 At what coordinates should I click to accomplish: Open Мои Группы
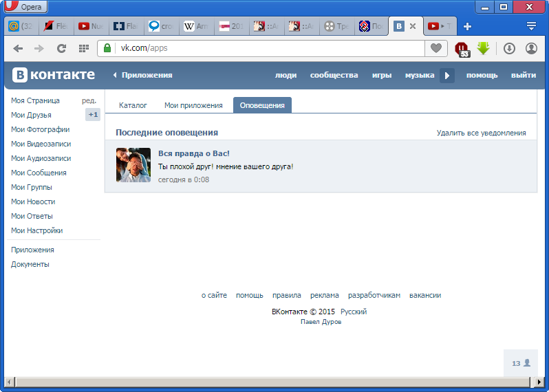click(32, 187)
